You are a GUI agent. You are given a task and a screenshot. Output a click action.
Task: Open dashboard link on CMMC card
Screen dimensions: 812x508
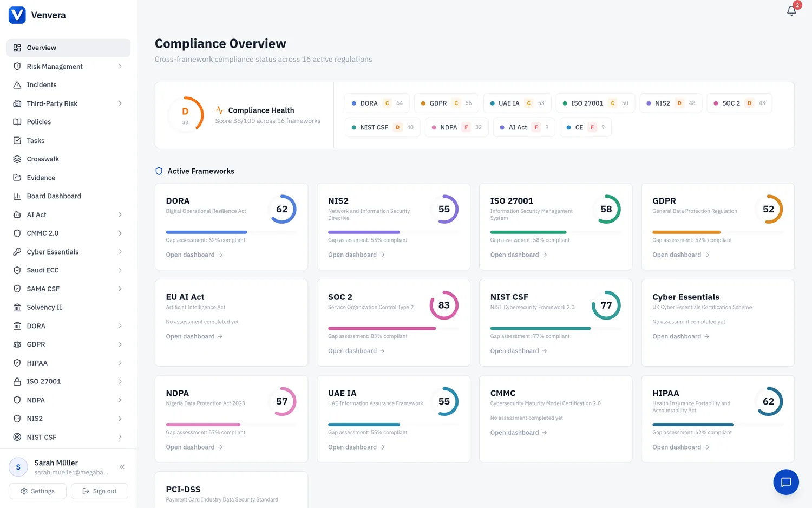pyautogui.click(x=519, y=433)
